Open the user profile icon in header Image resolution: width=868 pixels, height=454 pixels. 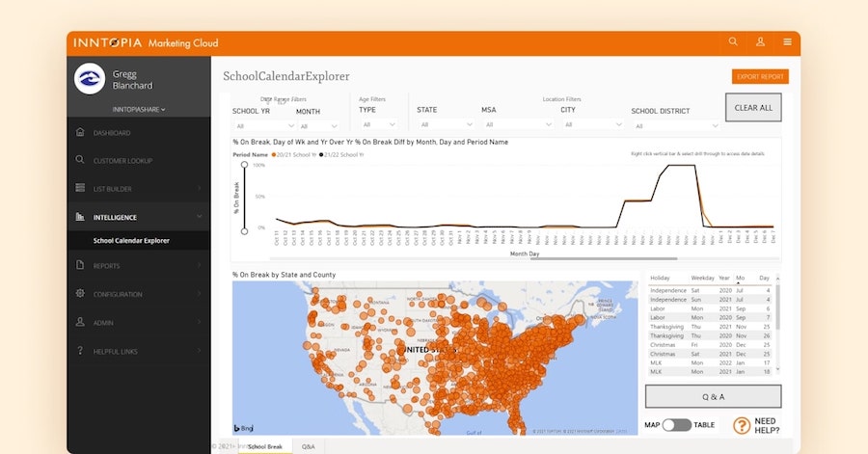[x=760, y=42]
